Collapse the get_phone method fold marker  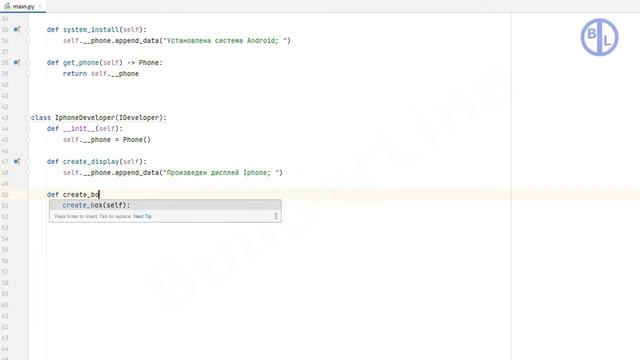(x=28, y=62)
